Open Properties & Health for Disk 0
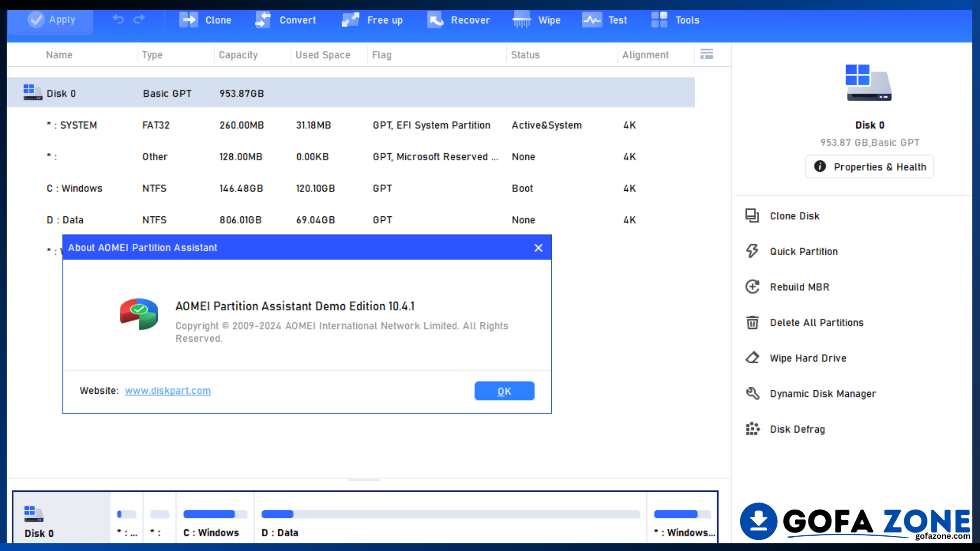The width and height of the screenshot is (980, 551). tap(870, 167)
